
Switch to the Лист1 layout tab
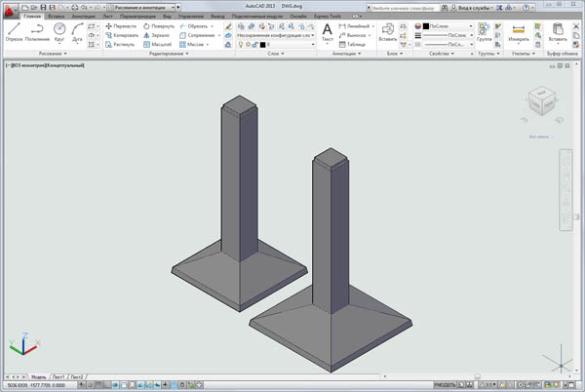pyautogui.click(x=58, y=375)
